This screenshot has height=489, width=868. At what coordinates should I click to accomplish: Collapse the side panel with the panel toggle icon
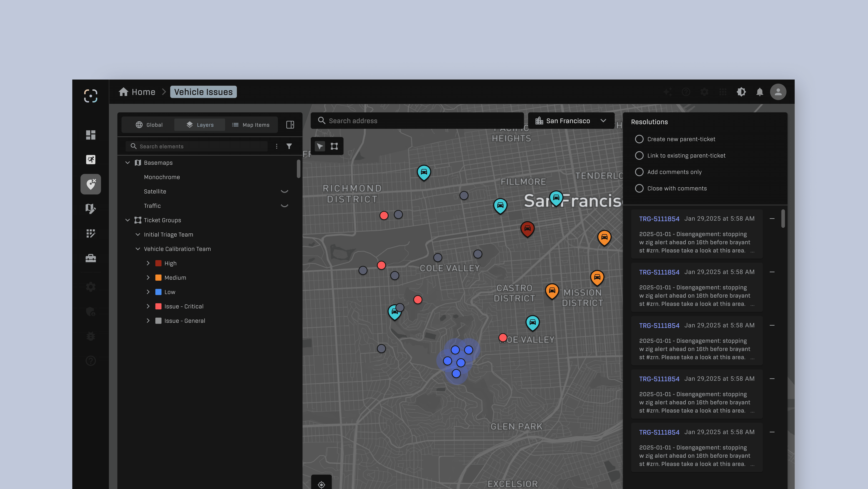click(290, 125)
